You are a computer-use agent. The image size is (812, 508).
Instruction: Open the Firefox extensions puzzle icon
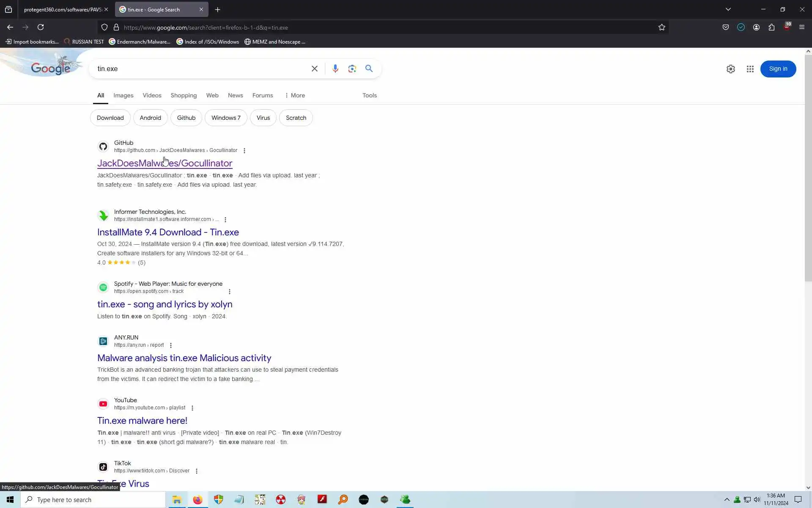pyautogui.click(x=771, y=28)
